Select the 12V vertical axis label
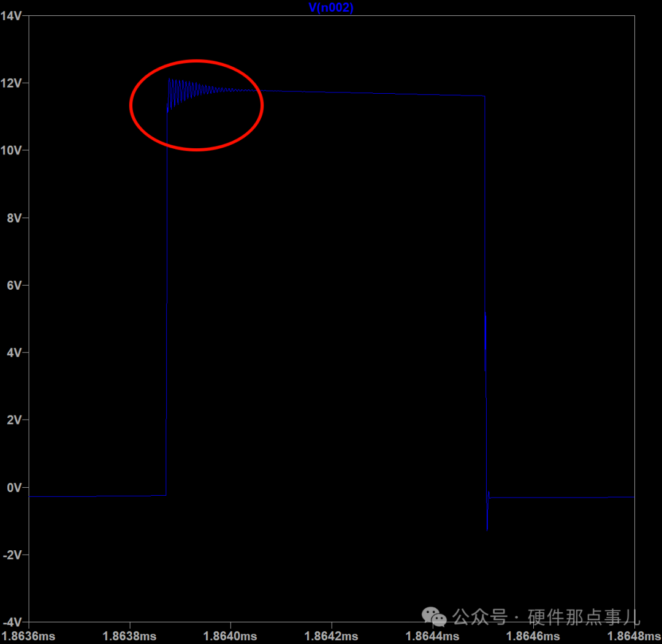 pos(12,83)
